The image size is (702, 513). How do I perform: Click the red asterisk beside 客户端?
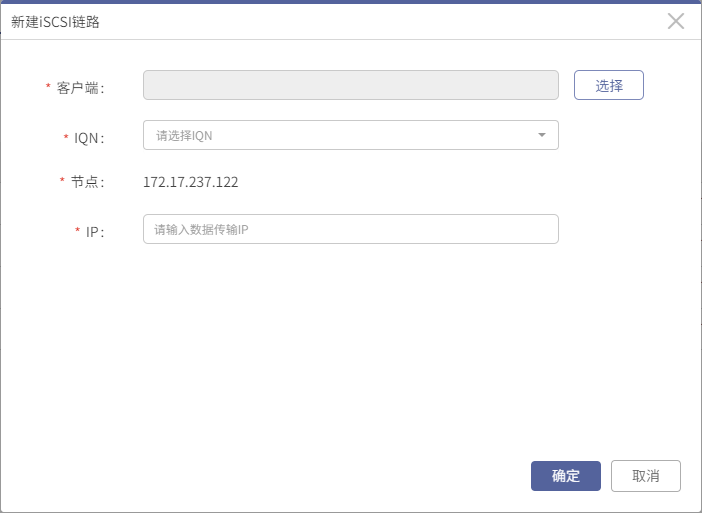(48, 85)
